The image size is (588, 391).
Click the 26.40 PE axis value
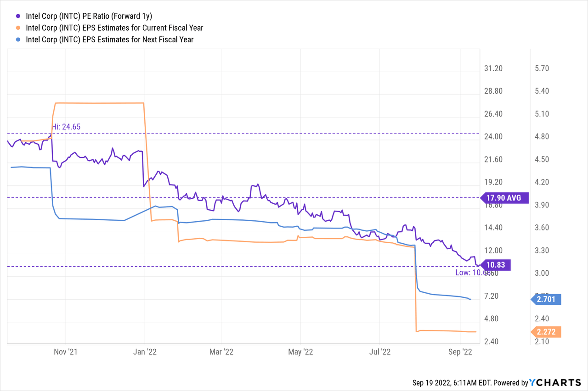pos(494,114)
